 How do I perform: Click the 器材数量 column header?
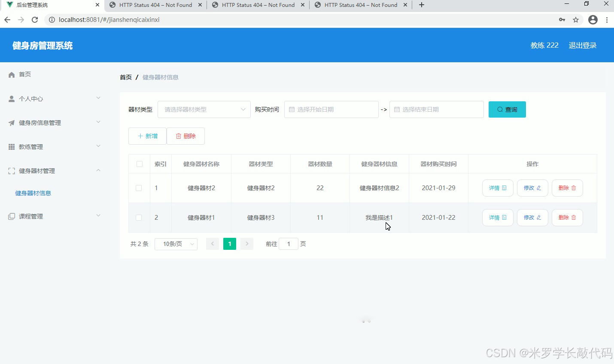(x=320, y=164)
